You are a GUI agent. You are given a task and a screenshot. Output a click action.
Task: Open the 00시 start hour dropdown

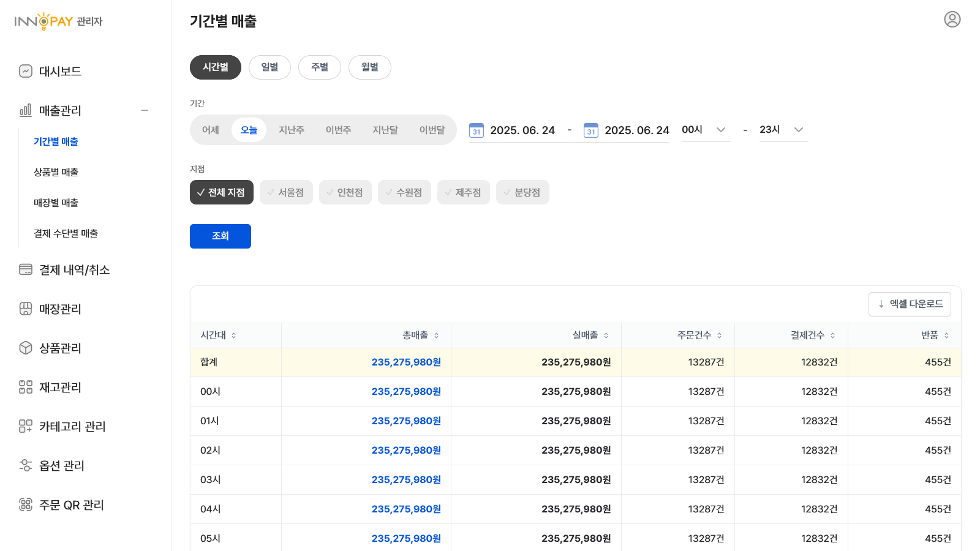coord(705,130)
